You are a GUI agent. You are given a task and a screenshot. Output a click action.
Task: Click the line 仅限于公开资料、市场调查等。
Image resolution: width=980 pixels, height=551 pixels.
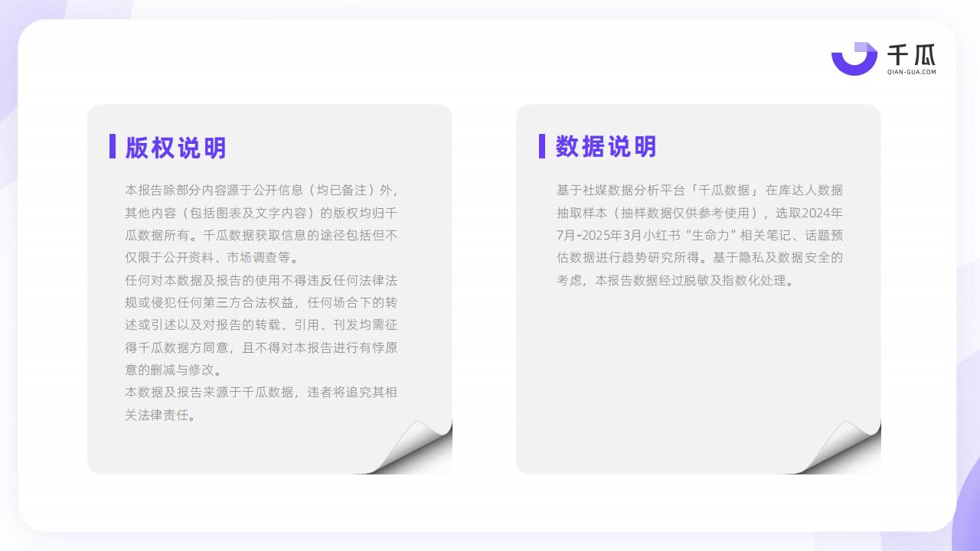click(212, 258)
